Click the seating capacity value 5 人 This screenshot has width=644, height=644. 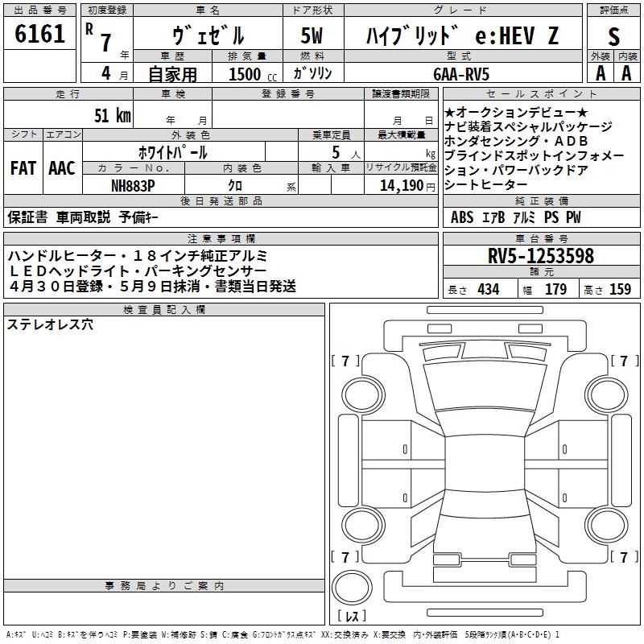(345, 152)
